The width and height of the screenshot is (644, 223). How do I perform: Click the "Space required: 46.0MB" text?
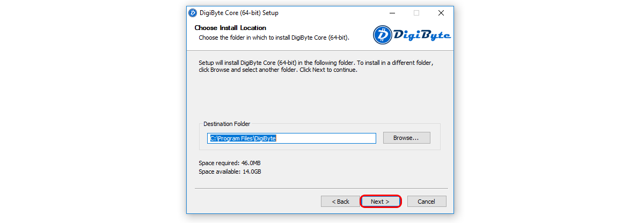click(230, 163)
